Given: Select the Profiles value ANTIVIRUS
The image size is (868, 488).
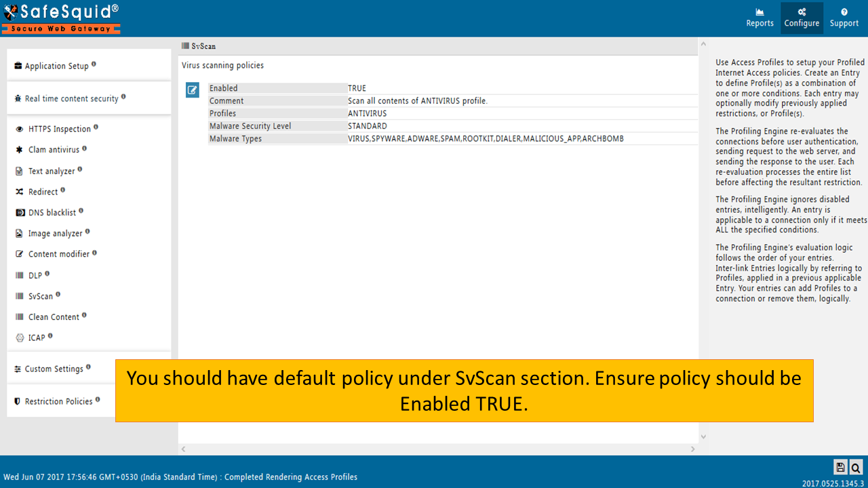Looking at the screenshot, I should point(368,113).
